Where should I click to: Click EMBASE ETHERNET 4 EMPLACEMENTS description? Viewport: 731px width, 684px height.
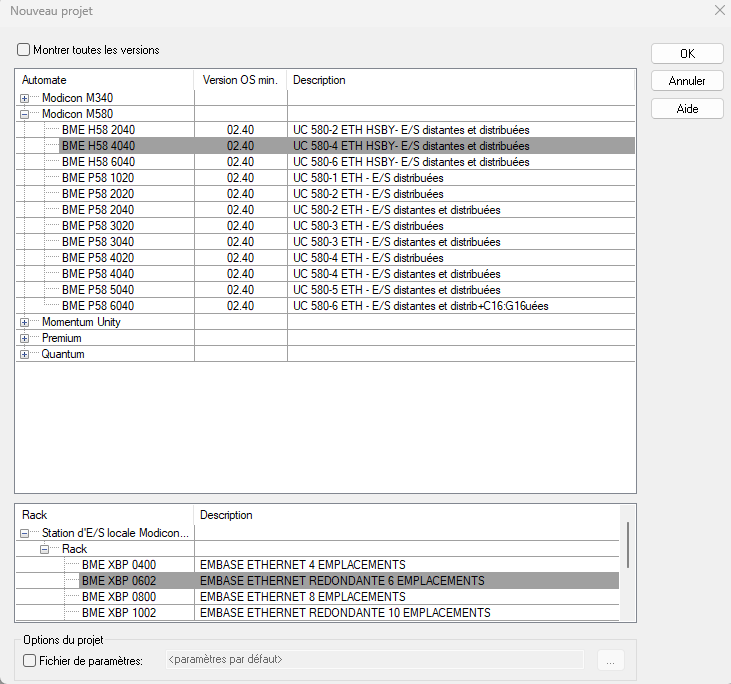pos(303,565)
